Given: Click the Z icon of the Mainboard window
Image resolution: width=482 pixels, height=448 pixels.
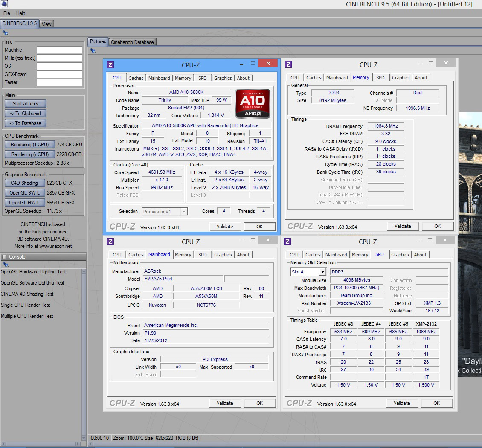Looking at the screenshot, I should coord(110,241).
